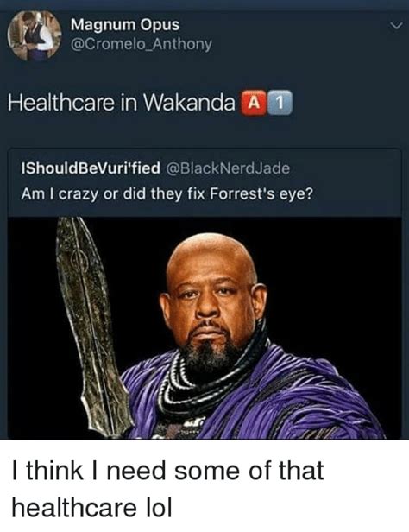View the quoted tweet's photo of the man

(x=204, y=328)
